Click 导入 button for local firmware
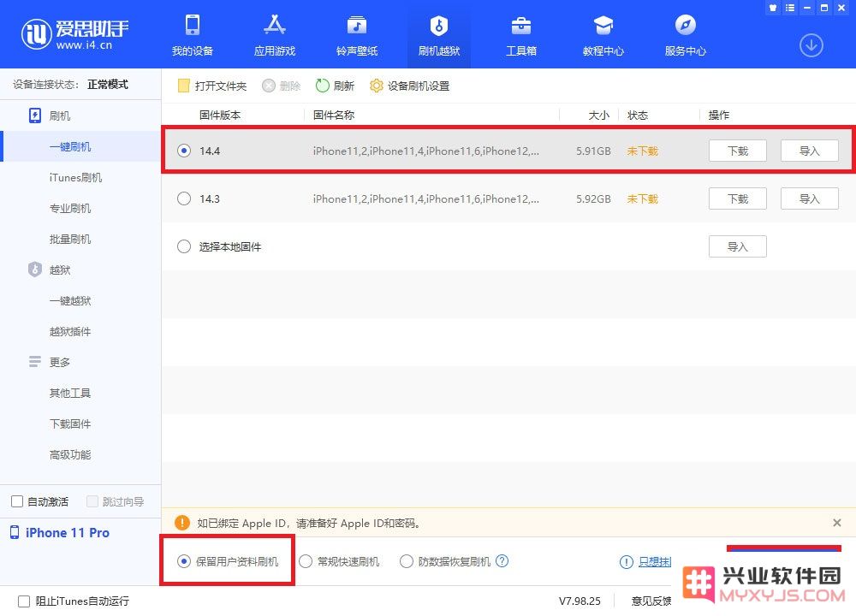The width and height of the screenshot is (856, 616). (738, 246)
